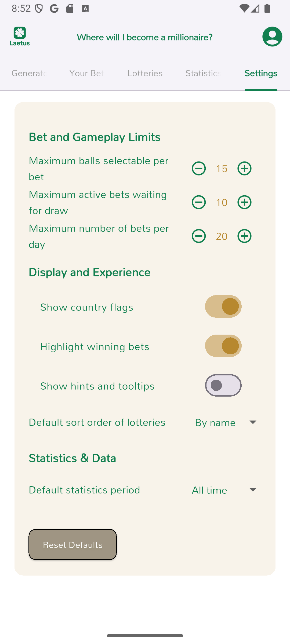The height and width of the screenshot is (644, 290).
Task: Decrease maximum active bets waiting for draw
Action: coord(199,202)
